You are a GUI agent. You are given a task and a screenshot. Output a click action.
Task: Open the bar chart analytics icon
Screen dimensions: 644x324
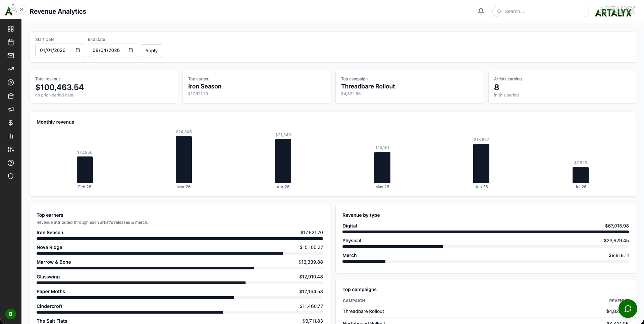coord(11,136)
